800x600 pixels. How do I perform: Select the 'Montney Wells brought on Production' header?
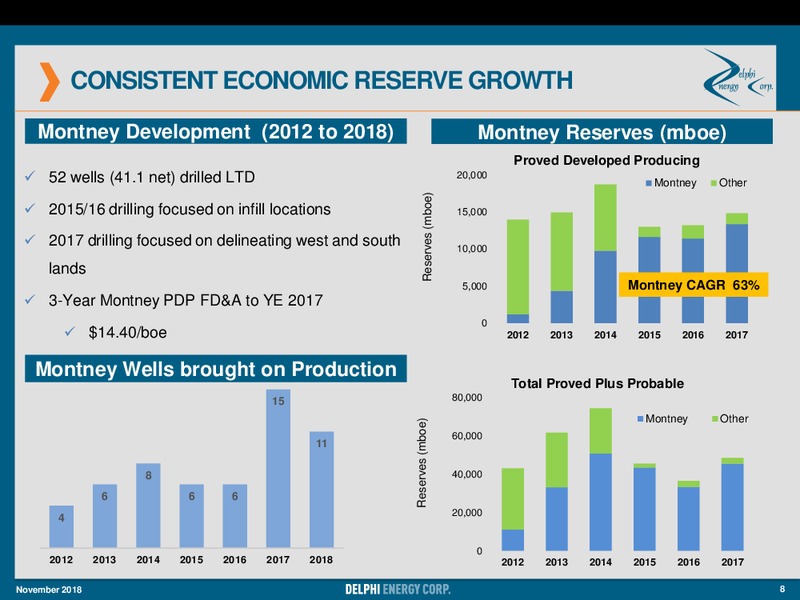click(216, 368)
